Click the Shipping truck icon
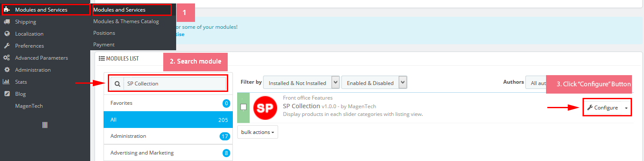 6,22
